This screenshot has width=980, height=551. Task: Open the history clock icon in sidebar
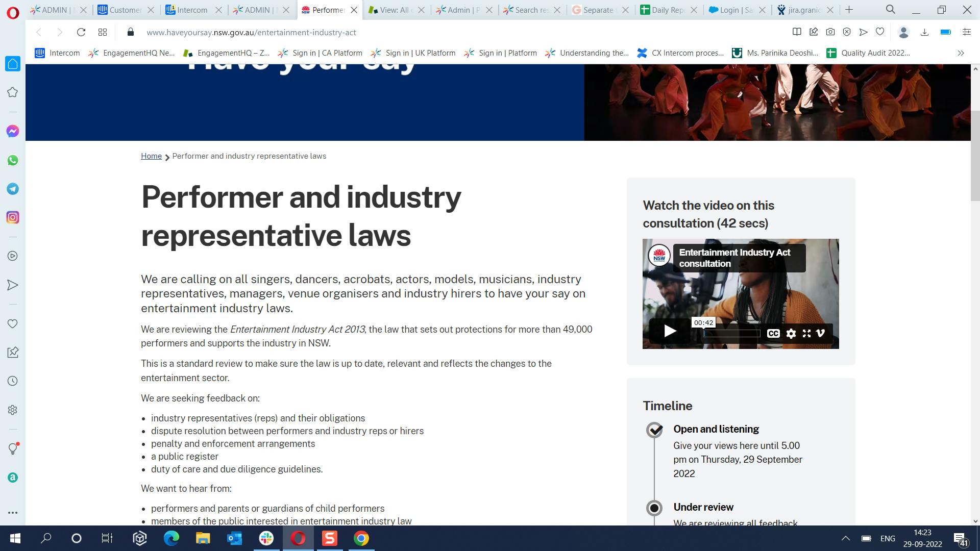[x=12, y=381]
